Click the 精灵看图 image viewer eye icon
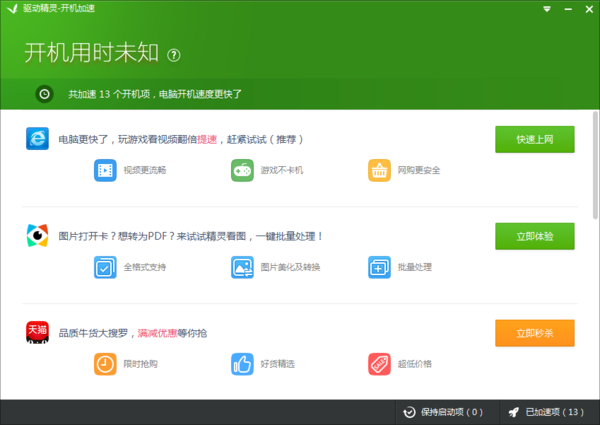This screenshot has width=600, height=425. (37, 236)
